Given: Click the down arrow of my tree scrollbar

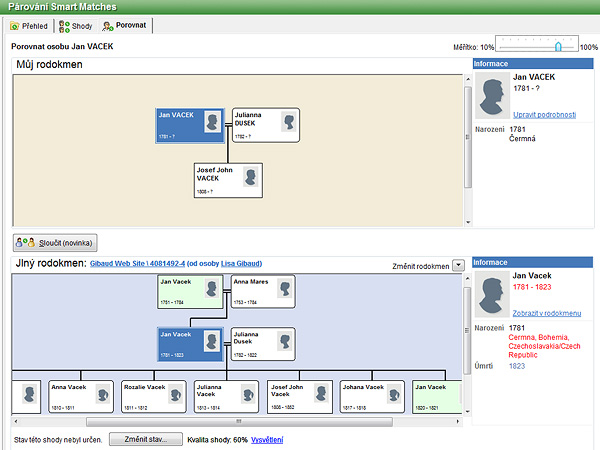Looking at the screenshot, I should 468,222.
